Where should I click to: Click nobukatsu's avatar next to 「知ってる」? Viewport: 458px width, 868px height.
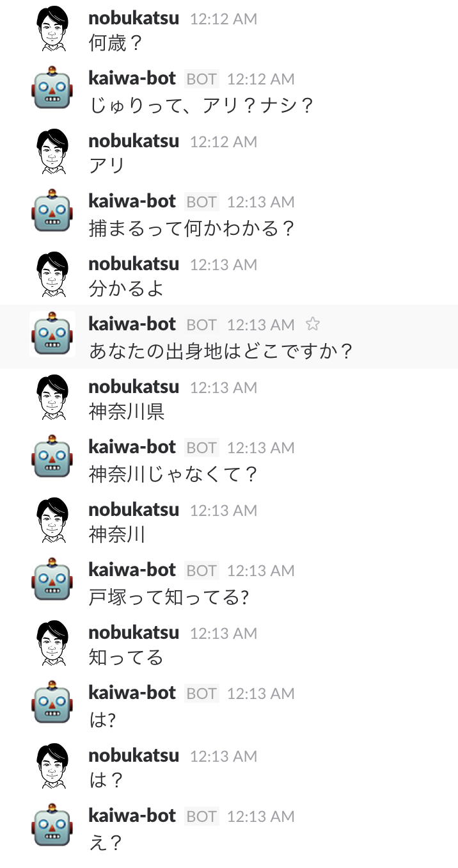[52, 643]
